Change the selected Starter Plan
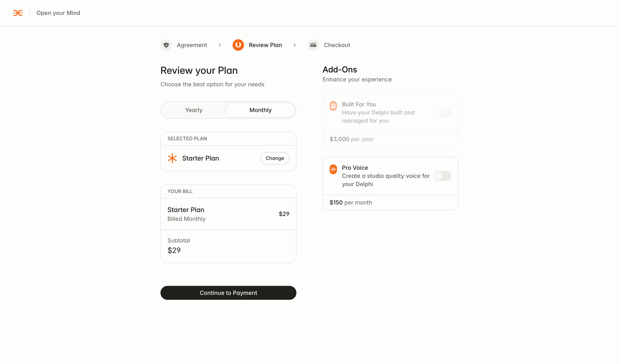Screen dimensions: 619x364 pyautogui.click(x=274, y=158)
